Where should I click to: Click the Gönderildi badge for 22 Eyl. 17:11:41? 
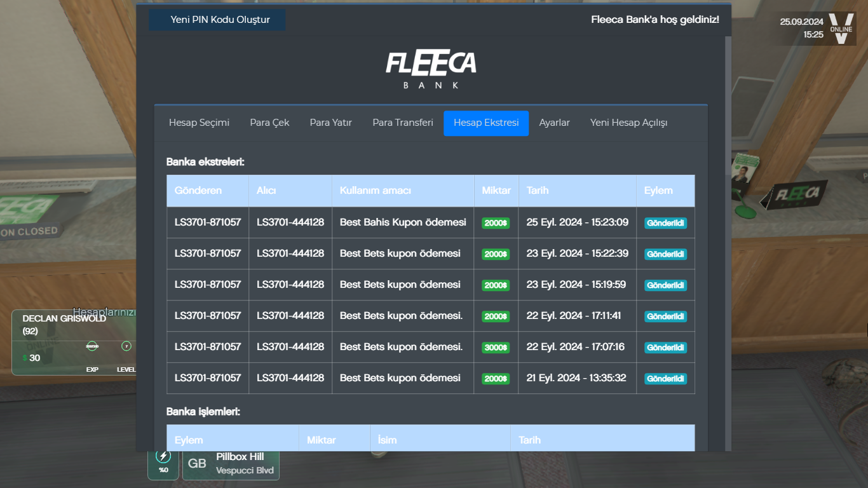[665, 316]
